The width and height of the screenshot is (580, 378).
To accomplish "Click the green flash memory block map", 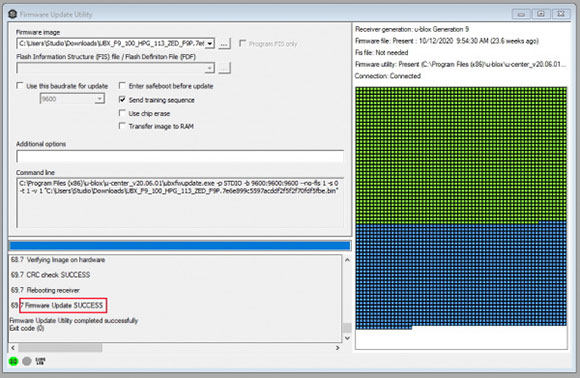I will point(461,155).
